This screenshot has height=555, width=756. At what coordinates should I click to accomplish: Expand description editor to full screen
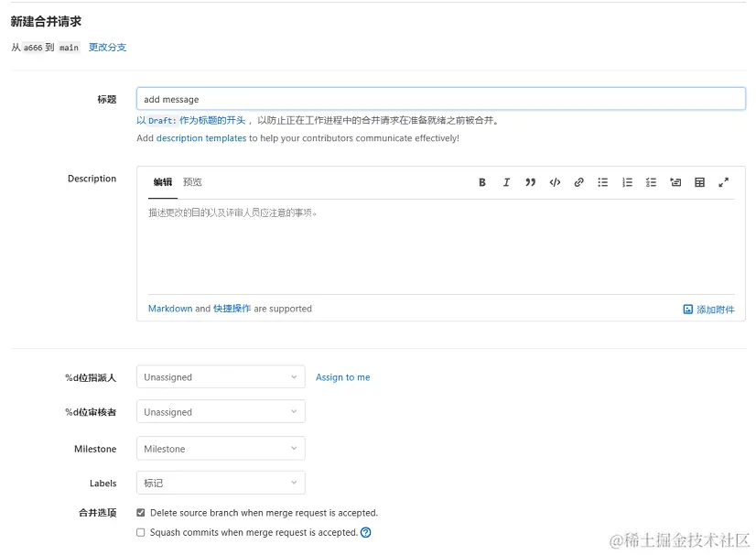(724, 182)
